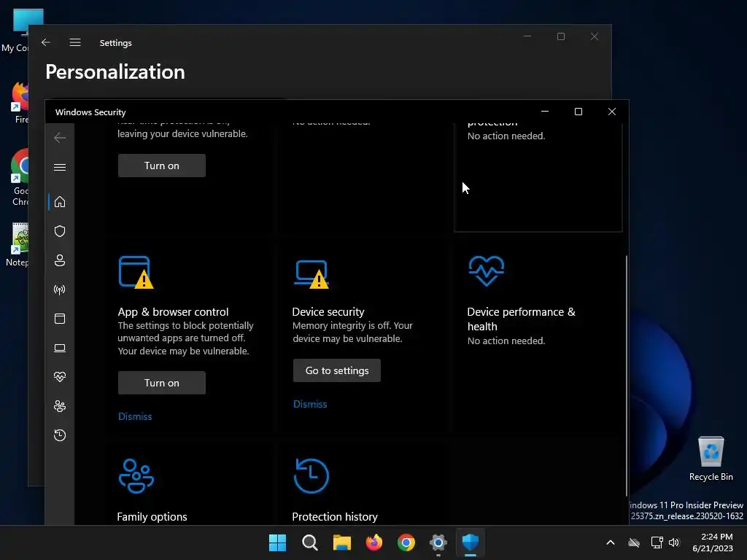Open Device performance & health sidebar icon
Screen dimensions: 747x560
pos(60,377)
